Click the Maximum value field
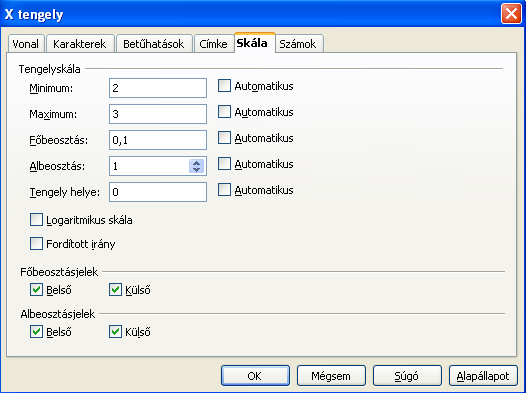 (158, 114)
